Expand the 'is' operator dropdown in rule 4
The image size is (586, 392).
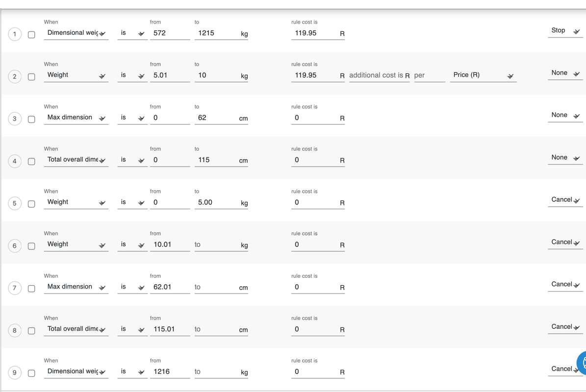(x=132, y=160)
